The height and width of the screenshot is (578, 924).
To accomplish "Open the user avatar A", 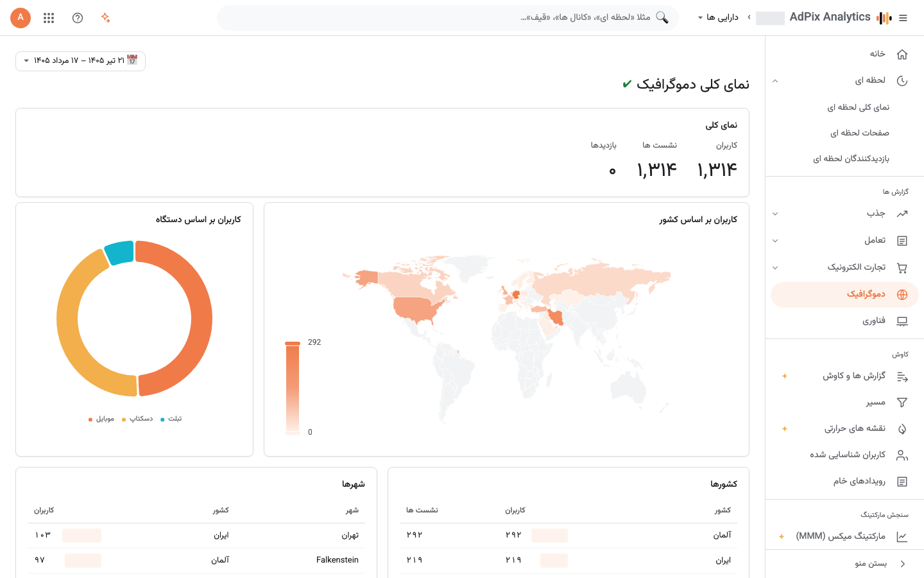I will pos(21,18).
